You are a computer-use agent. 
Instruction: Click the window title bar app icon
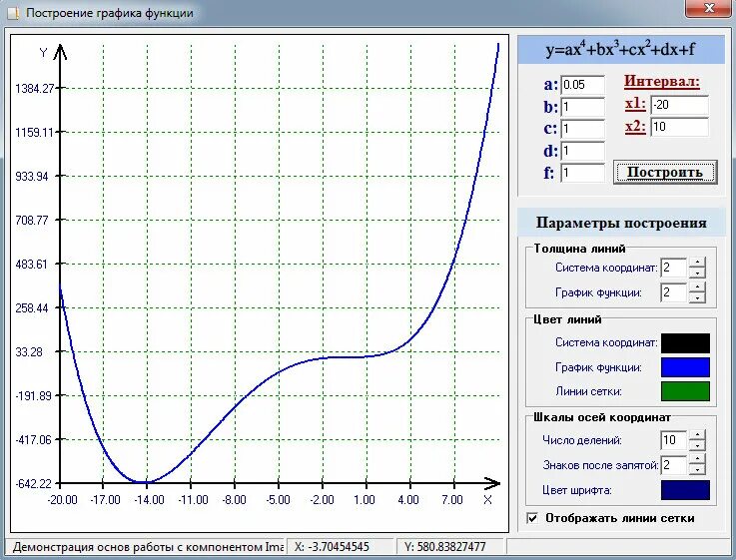pos(13,13)
